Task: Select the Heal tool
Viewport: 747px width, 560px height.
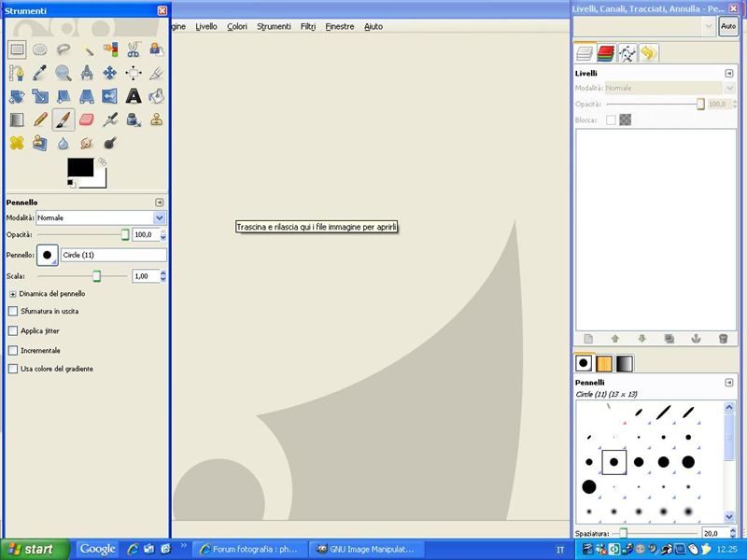Action: [x=17, y=143]
